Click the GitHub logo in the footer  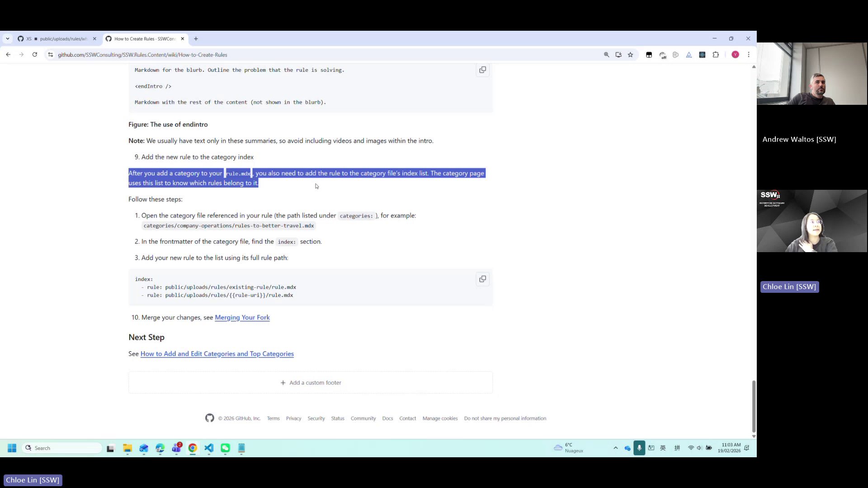[x=209, y=418]
